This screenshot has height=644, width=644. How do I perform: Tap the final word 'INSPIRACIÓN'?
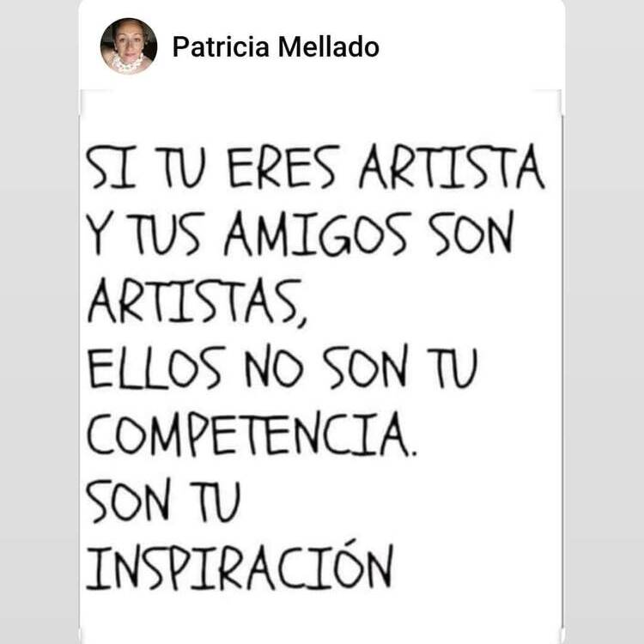point(240,567)
